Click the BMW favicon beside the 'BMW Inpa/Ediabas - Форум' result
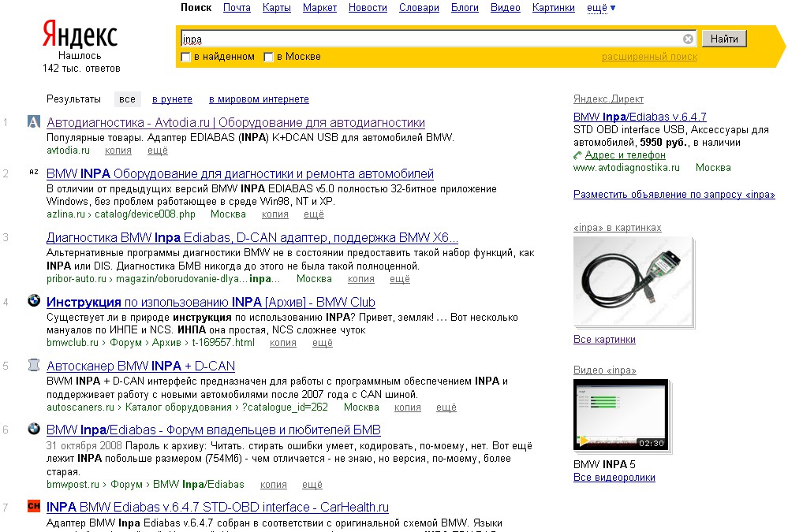788x532 pixels. [34, 429]
